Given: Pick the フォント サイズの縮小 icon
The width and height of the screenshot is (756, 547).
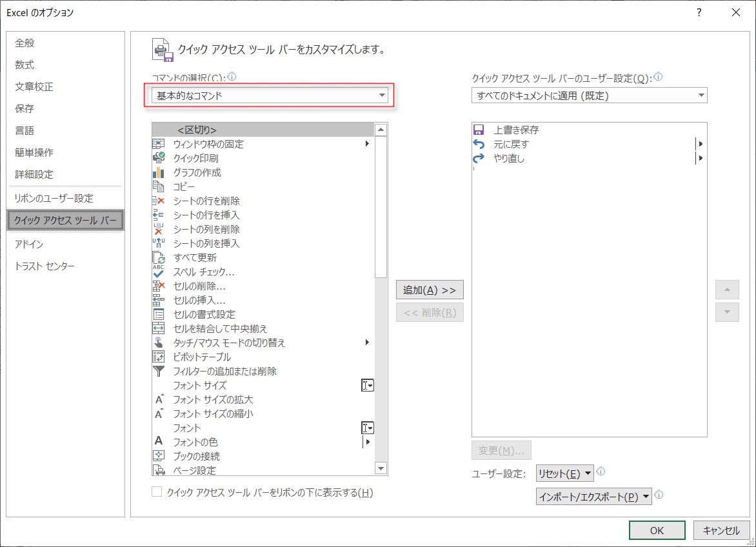Looking at the screenshot, I should click(159, 413).
